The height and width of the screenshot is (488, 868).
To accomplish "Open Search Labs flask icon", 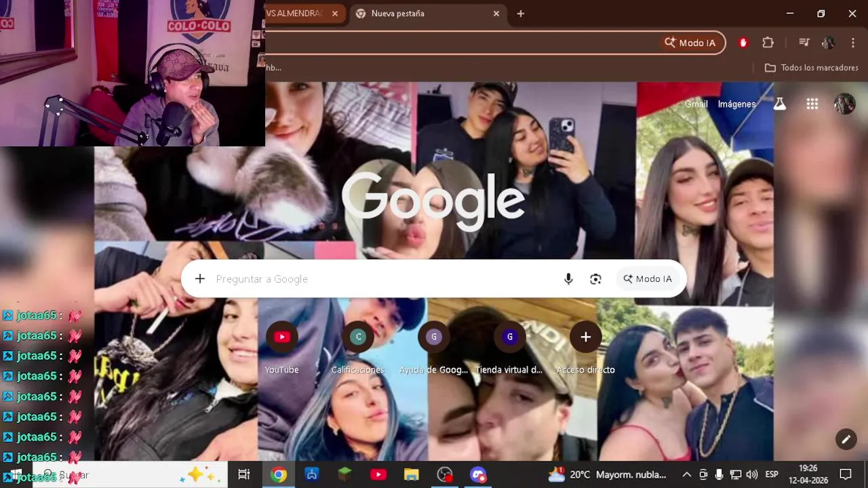I will click(780, 104).
